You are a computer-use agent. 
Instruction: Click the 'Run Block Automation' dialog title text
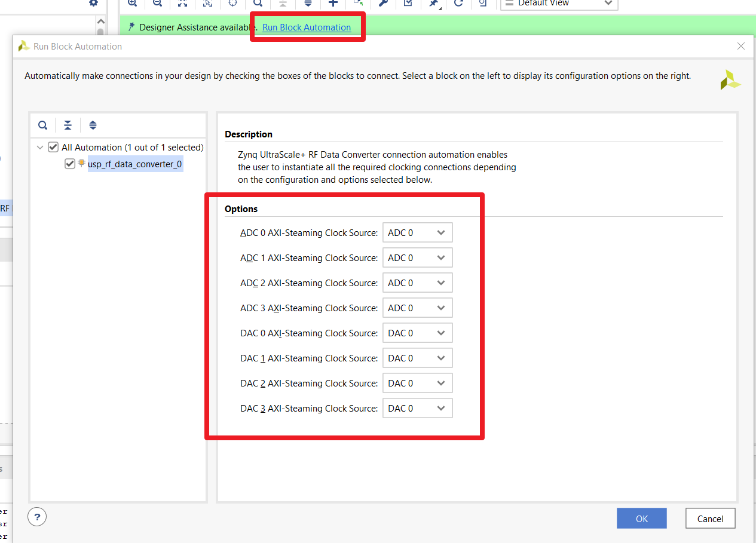coord(78,47)
